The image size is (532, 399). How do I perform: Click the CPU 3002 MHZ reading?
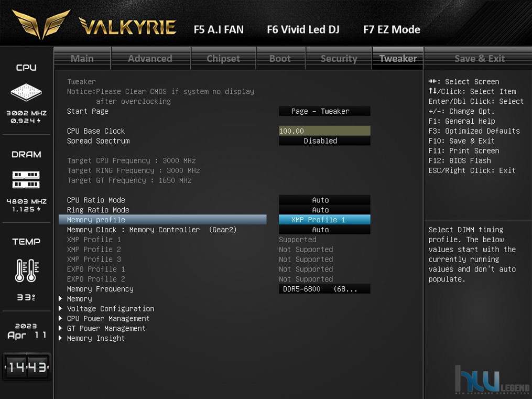26,113
